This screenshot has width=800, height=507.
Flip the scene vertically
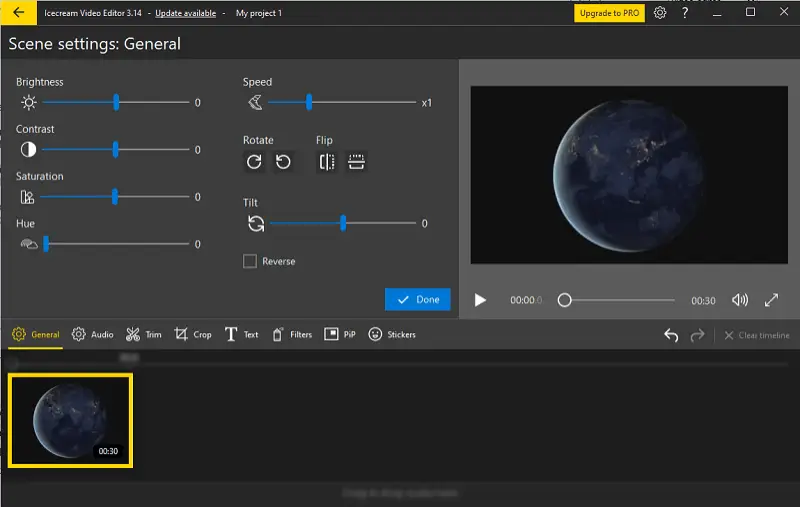(356, 162)
